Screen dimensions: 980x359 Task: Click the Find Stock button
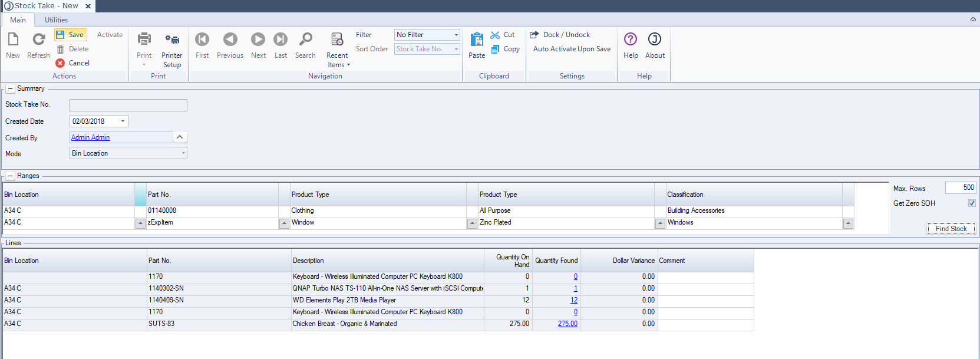951,229
